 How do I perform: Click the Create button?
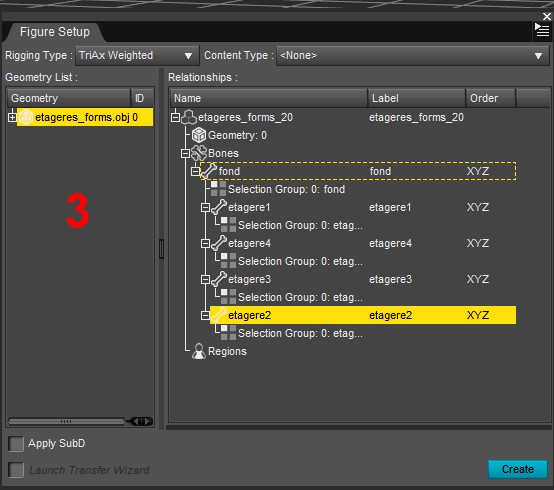tap(518, 469)
